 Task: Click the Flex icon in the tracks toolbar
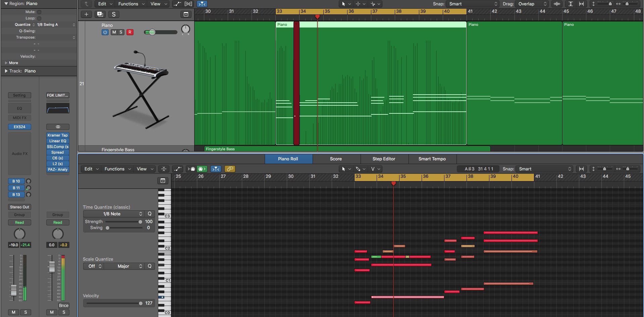(x=189, y=4)
